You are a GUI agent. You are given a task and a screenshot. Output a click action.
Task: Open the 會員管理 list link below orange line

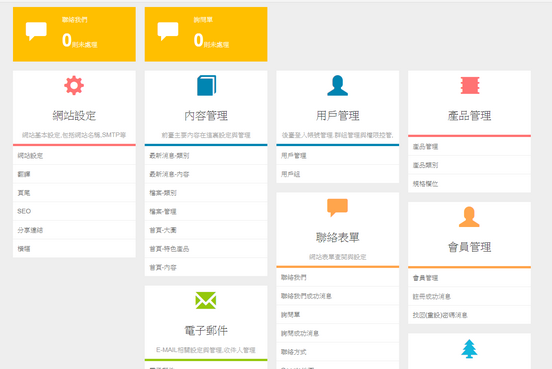coord(425,278)
